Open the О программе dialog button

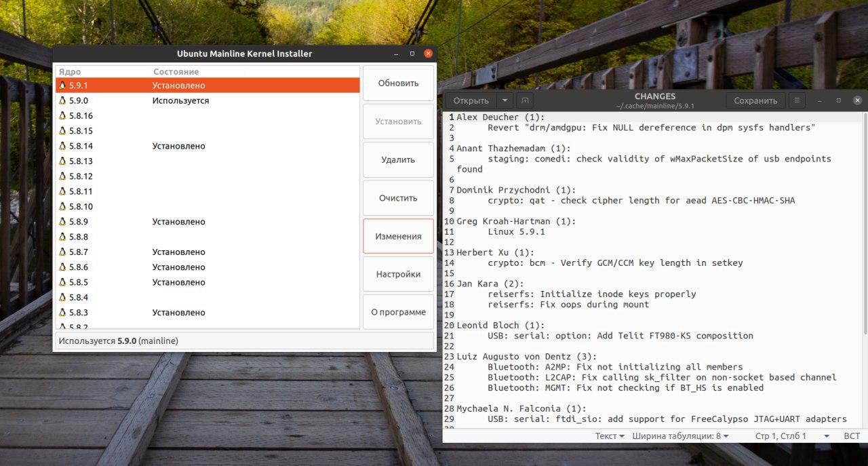click(x=398, y=312)
